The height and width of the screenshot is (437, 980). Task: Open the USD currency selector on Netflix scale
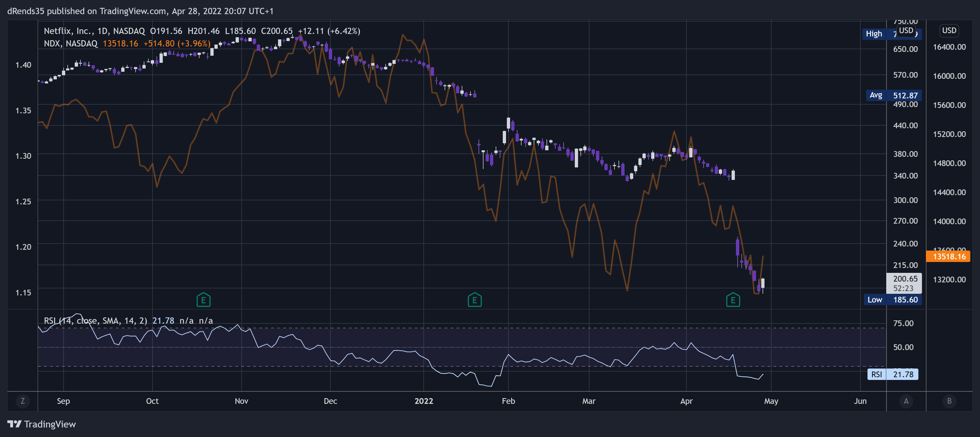pos(906,30)
